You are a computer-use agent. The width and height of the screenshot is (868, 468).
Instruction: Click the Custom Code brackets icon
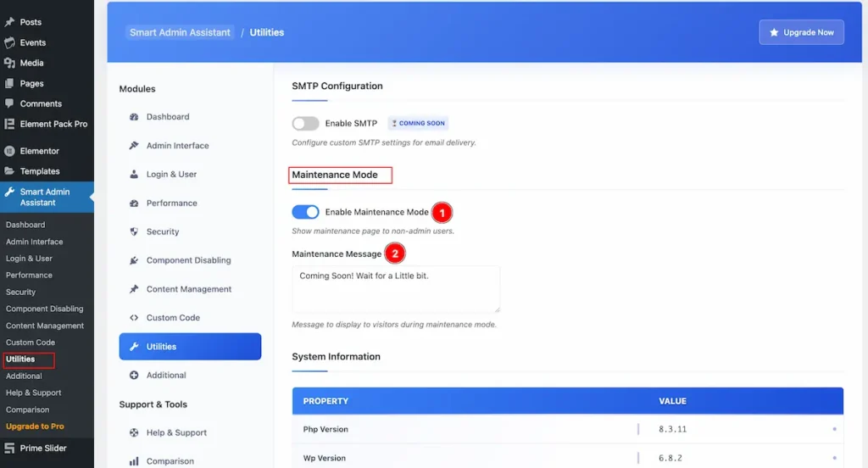tap(134, 318)
